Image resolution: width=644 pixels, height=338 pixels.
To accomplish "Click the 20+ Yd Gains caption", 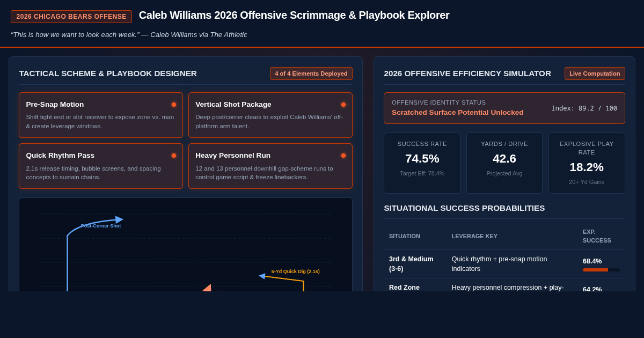I will pyautogui.click(x=587, y=182).
